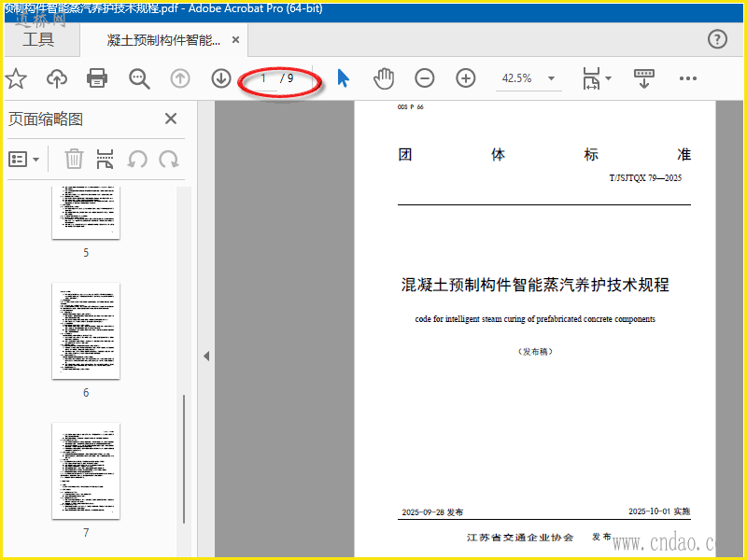Click the fit page width icon
Screen dimensions: 747x560
[x=591, y=78]
